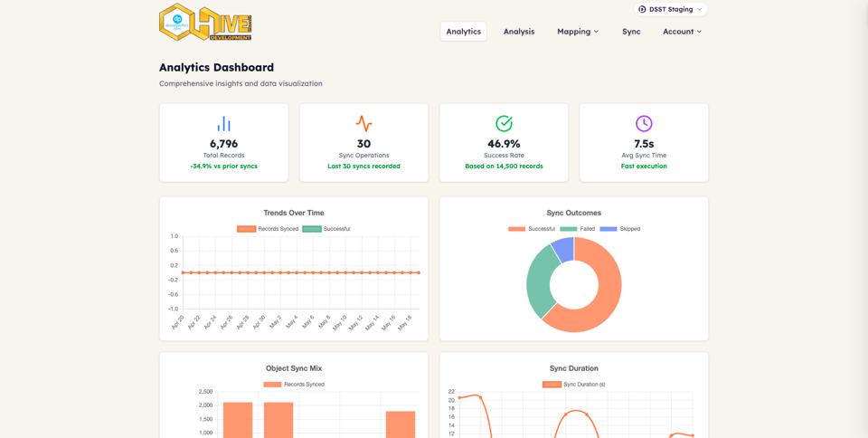Click the DSST Staging environment icon
This screenshot has height=438, width=868.
pos(642,9)
